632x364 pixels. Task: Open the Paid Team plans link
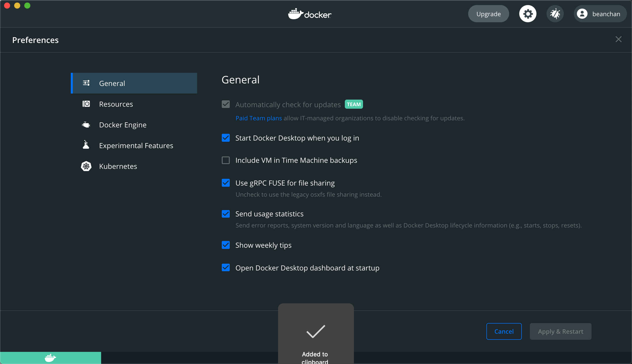[258, 118]
